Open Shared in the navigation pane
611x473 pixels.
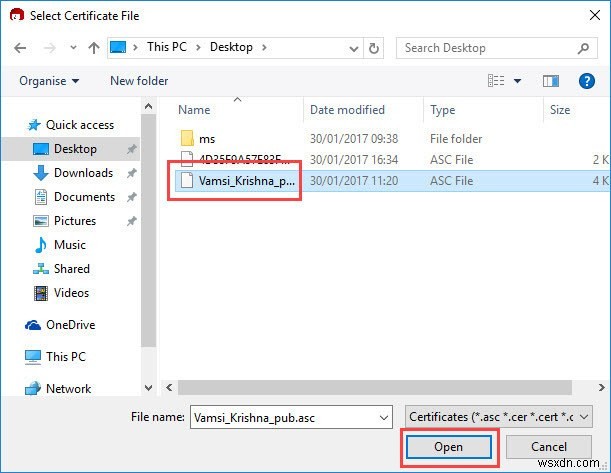click(72, 269)
